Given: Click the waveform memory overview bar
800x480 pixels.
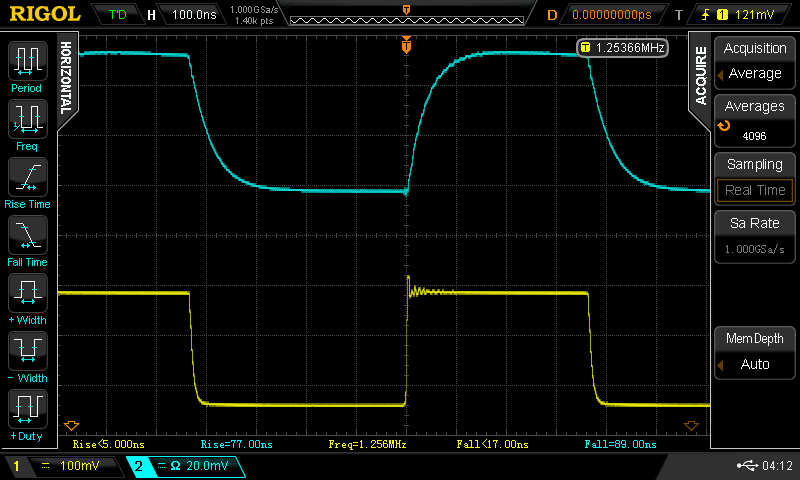Looking at the screenshot, I should [x=407, y=20].
